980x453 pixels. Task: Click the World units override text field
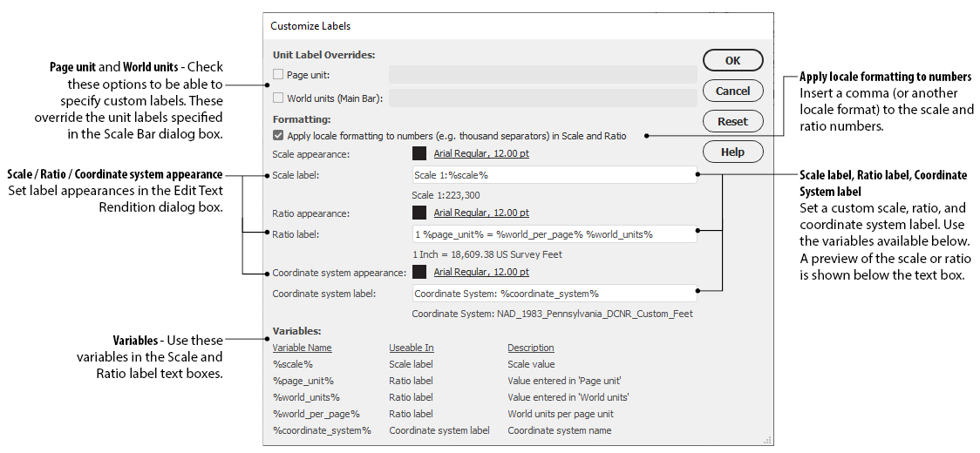541,98
